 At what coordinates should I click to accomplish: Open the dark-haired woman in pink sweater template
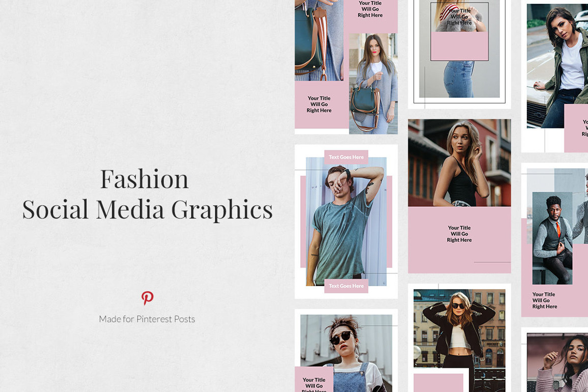tap(555, 360)
